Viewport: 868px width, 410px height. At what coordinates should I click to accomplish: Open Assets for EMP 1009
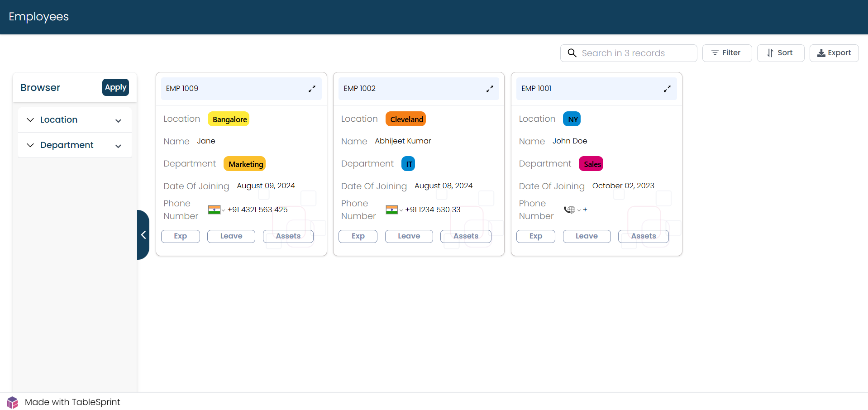288,236
